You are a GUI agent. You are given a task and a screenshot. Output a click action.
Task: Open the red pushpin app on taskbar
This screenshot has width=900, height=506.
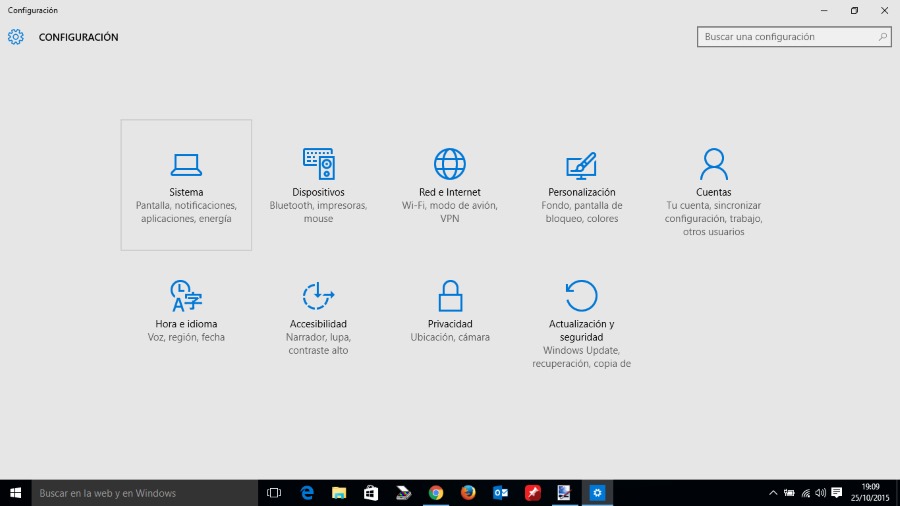(533, 493)
